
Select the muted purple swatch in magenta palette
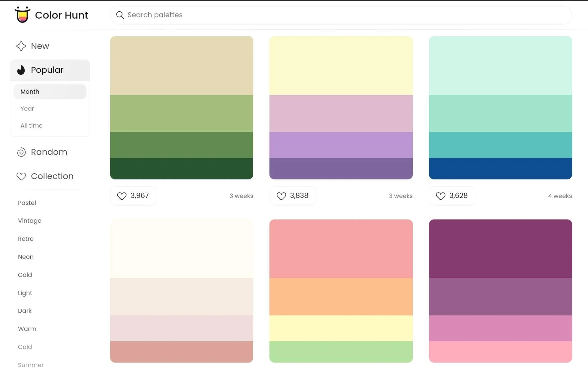pos(500,297)
